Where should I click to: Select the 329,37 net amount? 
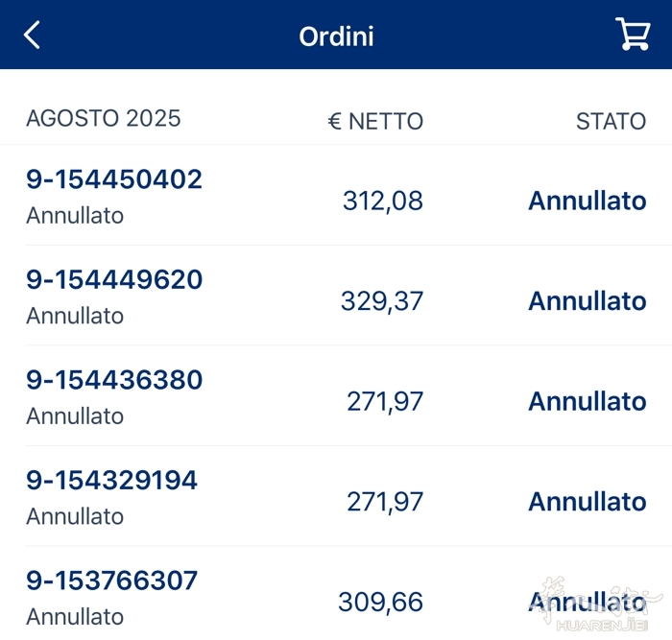[x=382, y=301]
